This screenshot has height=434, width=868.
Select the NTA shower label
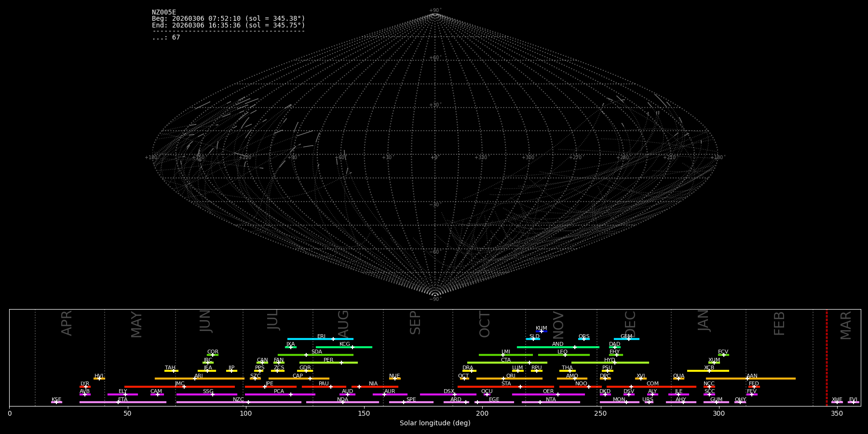coord(551,400)
